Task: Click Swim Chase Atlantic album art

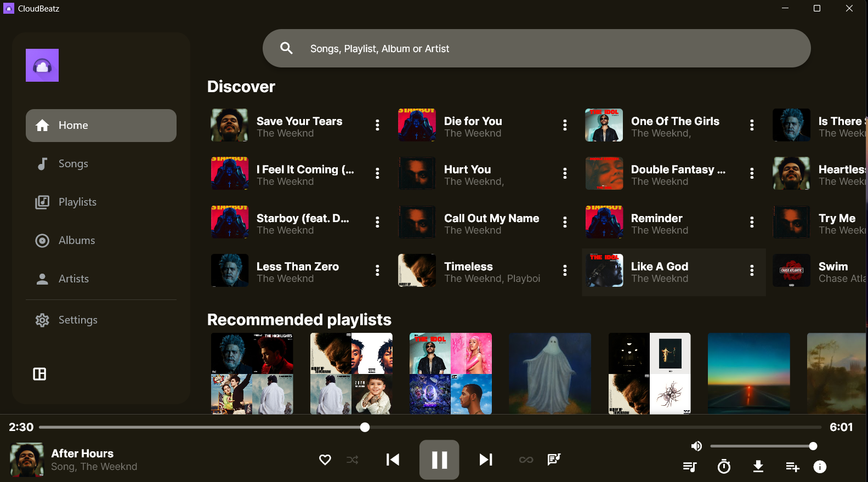Action: tap(791, 270)
